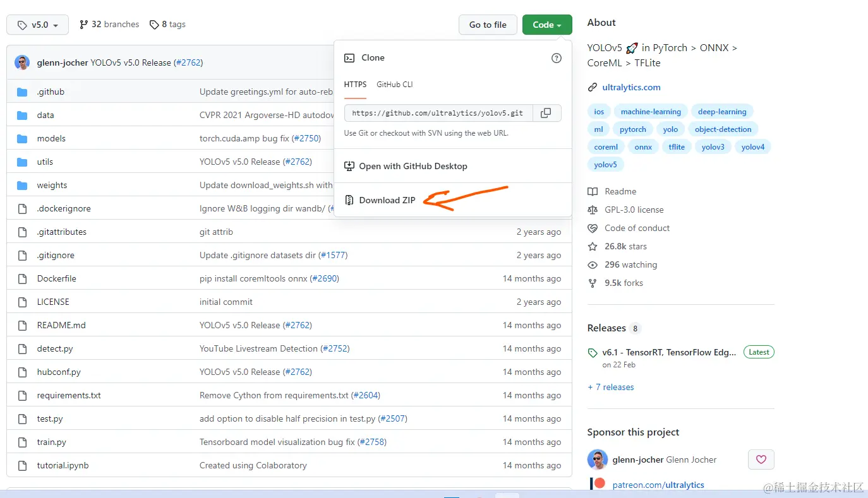Click the object-detection topic tag

click(x=723, y=129)
